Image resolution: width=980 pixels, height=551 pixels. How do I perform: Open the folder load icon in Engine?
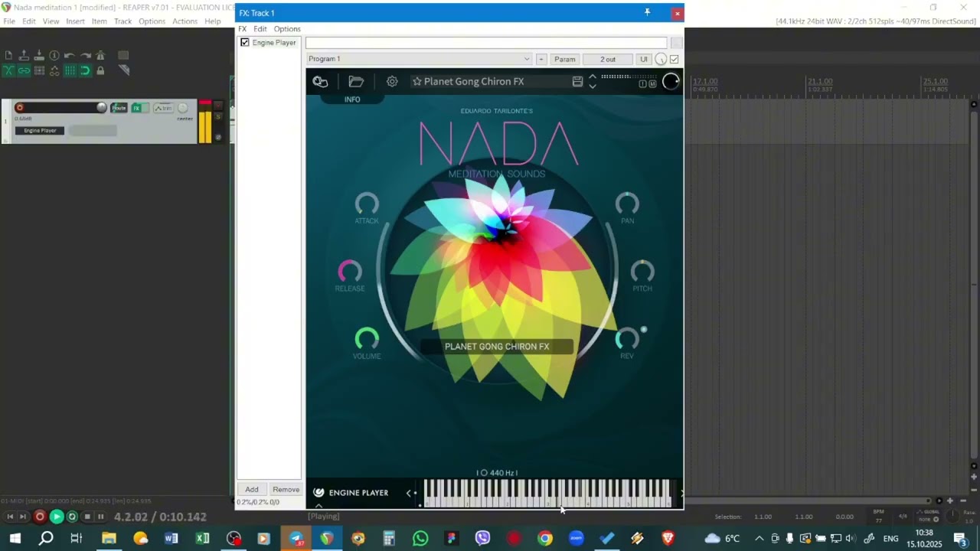[356, 82]
